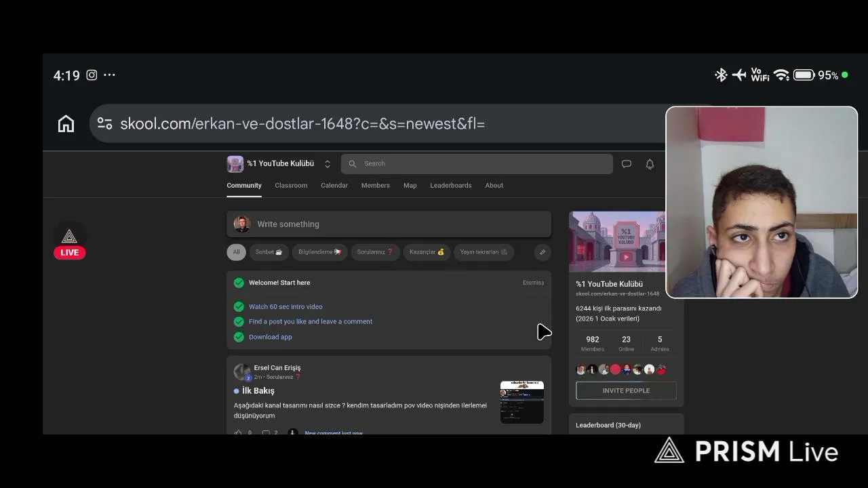Expand the group switcher arrows
The height and width of the screenshot is (488, 868).
[x=328, y=164]
